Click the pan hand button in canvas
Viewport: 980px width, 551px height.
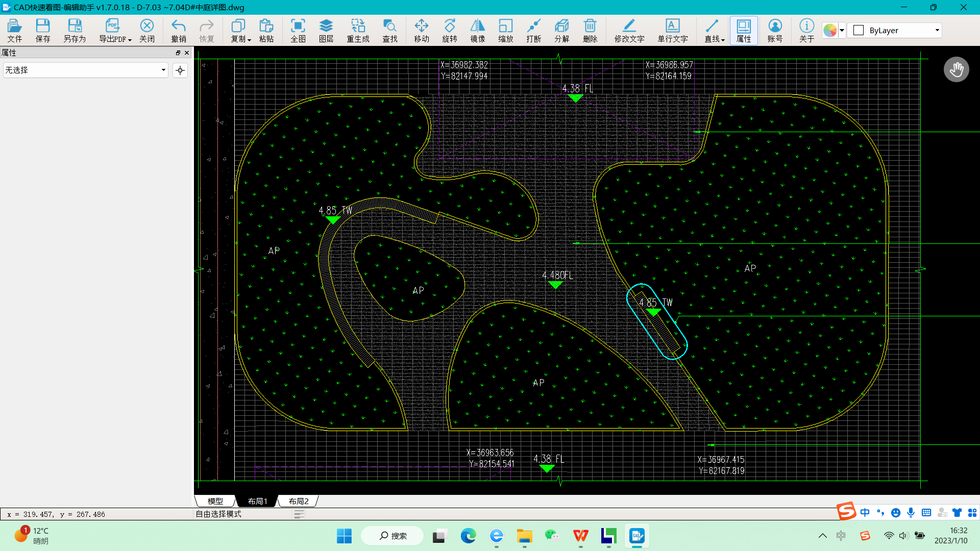coord(956,69)
